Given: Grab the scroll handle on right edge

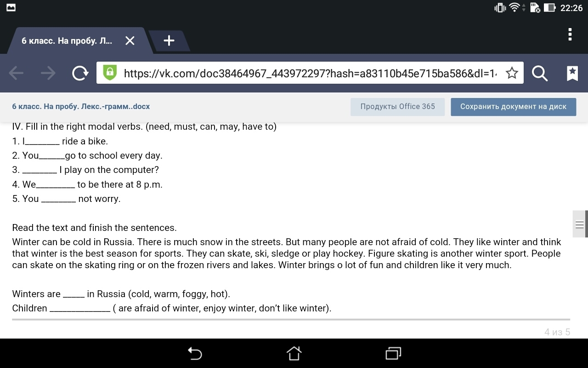Looking at the screenshot, I should (580, 224).
